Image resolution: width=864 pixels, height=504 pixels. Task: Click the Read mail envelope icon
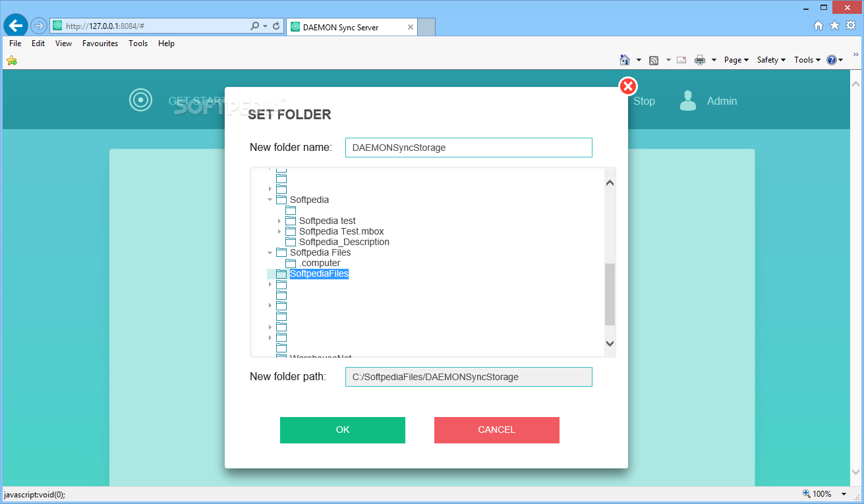pyautogui.click(x=681, y=60)
